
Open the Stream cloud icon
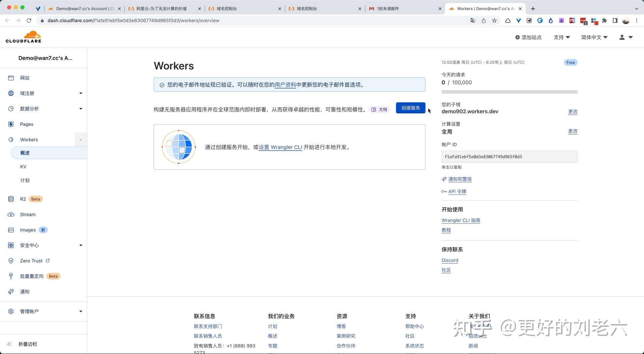11,214
